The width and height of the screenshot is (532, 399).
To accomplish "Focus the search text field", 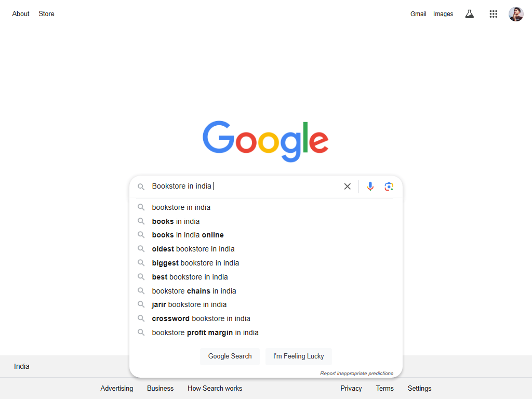I will (x=244, y=187).
